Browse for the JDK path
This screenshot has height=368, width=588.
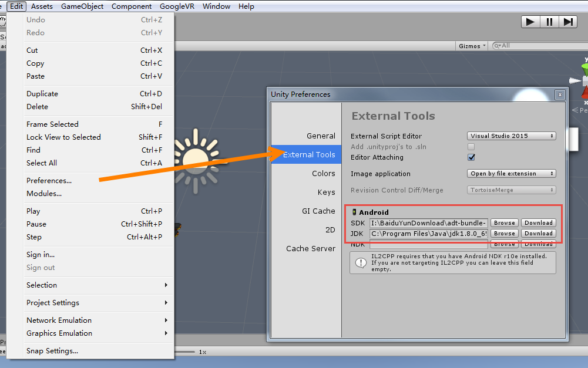click(x=505, y=234)
